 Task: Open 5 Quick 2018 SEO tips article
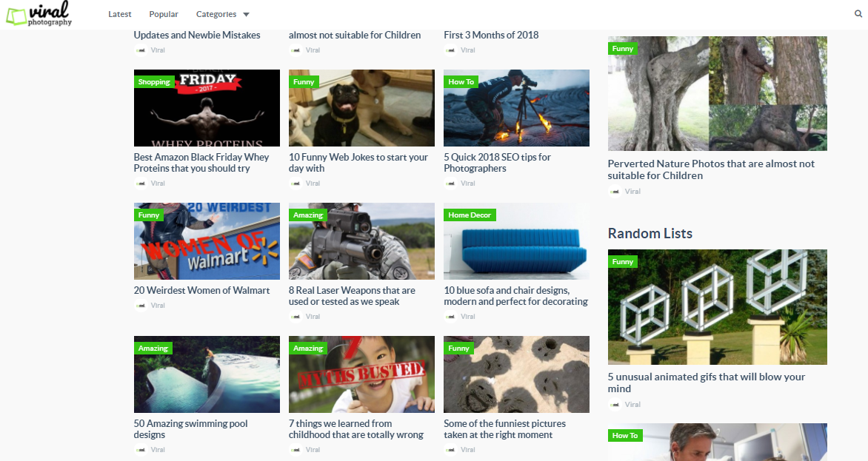tap(497, 163)
